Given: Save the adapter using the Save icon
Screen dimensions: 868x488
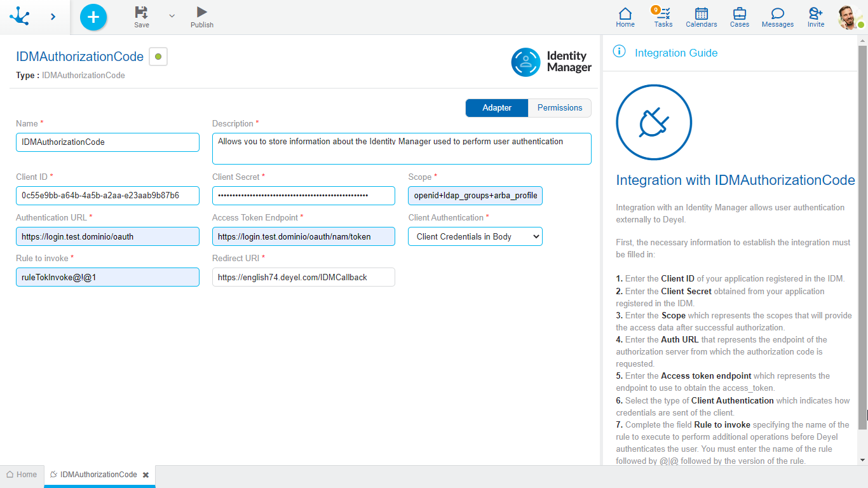Looking at the screenshot, I should pos(142,17).
